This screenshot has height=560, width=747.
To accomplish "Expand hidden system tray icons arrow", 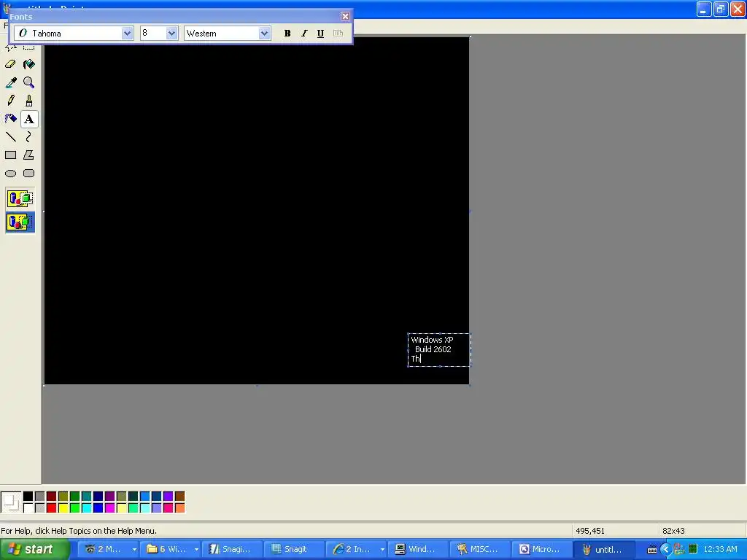I will tap(665, 550).
